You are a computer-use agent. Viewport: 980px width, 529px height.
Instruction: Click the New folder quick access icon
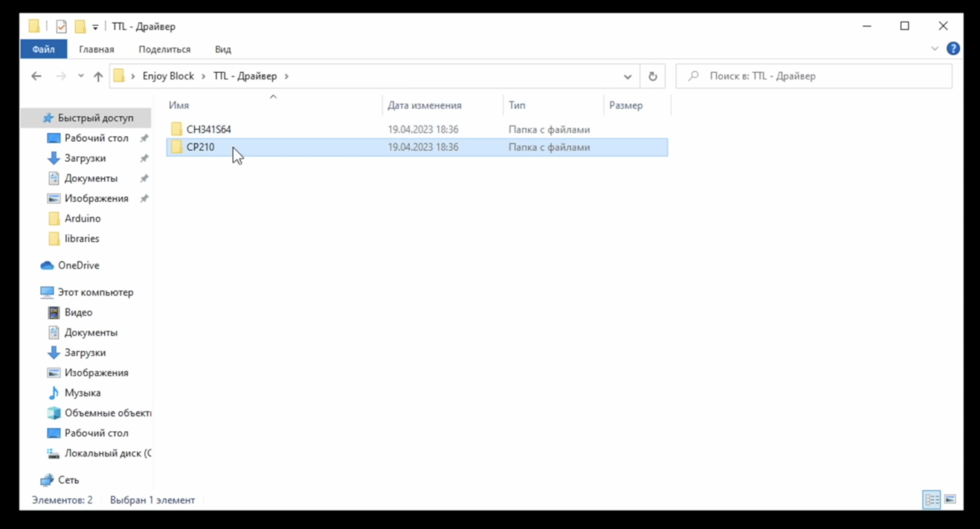(x=80, y=26)
